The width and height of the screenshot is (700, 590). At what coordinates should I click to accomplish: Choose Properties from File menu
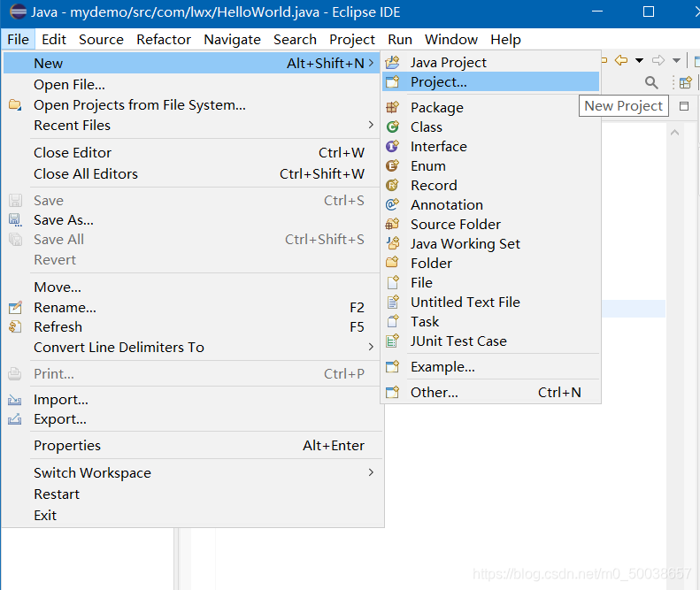192,446
